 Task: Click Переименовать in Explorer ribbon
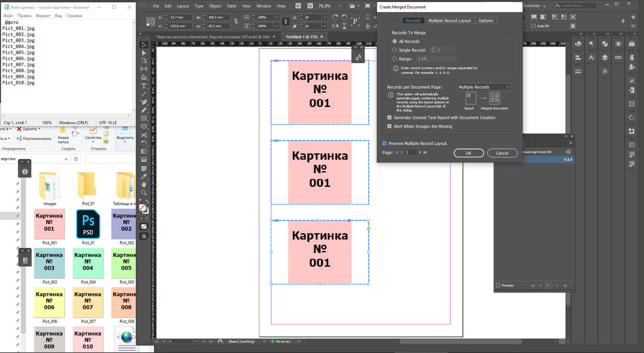33,138
